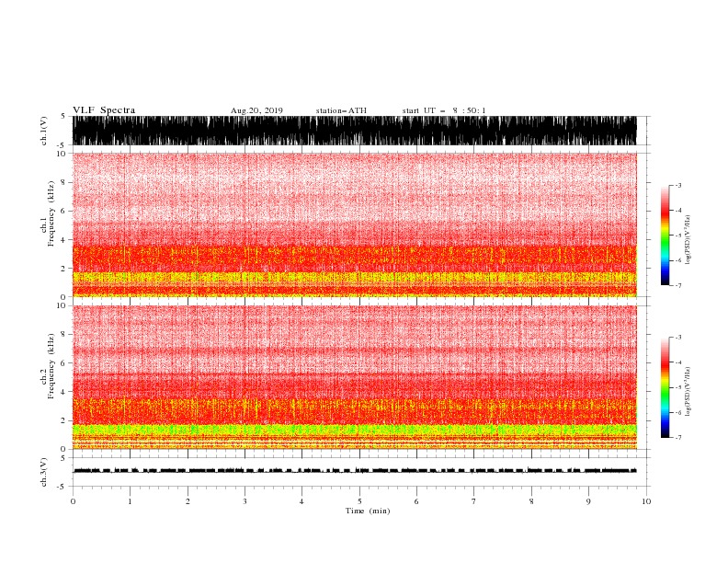
Task: Click the "10" frequency tick on ch.1 spectrogram
Action: [63, 154]
